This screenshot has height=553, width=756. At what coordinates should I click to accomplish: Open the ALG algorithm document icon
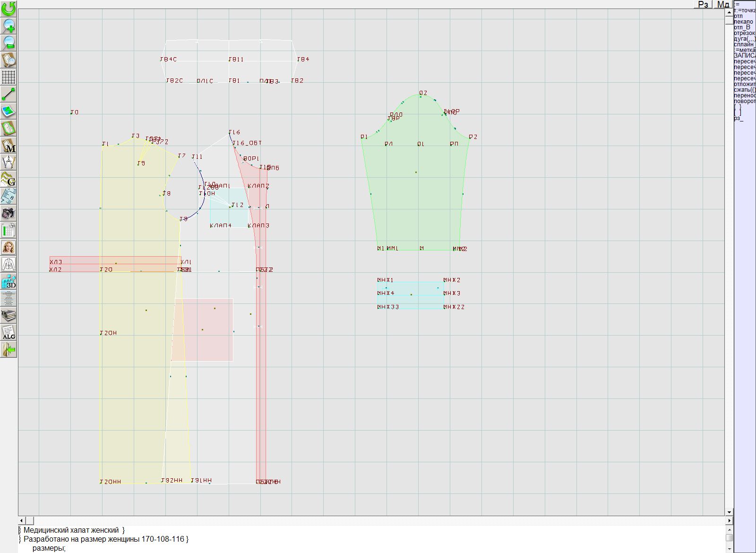(x=9, y=332)
